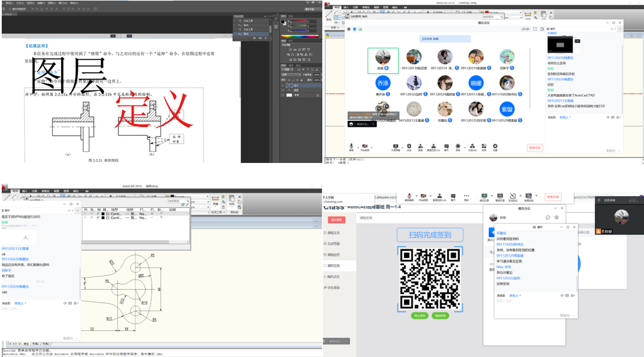644x357 pixels.
Task: Expand 实用工具 panel in 板框.dwg AutoCAD ribbon
Action: pyautogui.click(x=217, y=212)
